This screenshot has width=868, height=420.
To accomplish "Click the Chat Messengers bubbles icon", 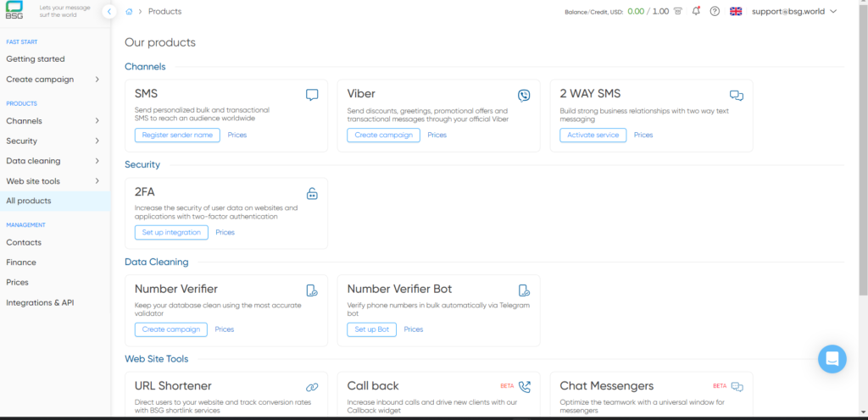I will pyautogui.click(x=737, y=386).
